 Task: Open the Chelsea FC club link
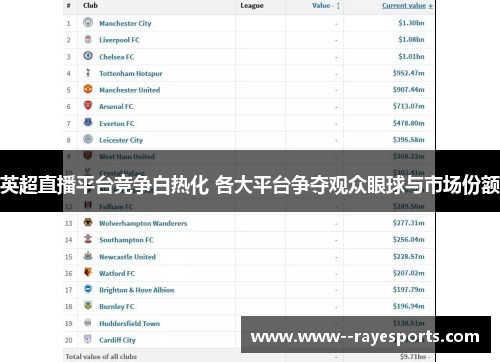pos(117,57)
